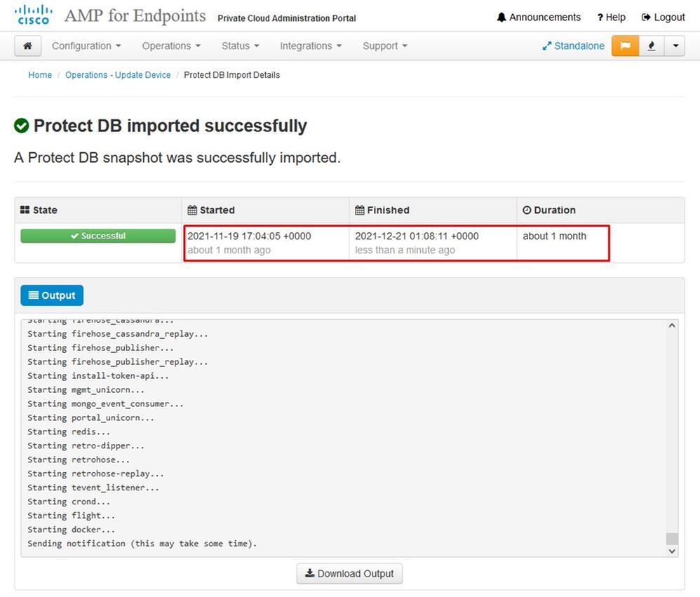The width and height of the screenshot is (700, 597).
Task: Click the 'Sending notification' log line
Action: (x=142, y=544)
